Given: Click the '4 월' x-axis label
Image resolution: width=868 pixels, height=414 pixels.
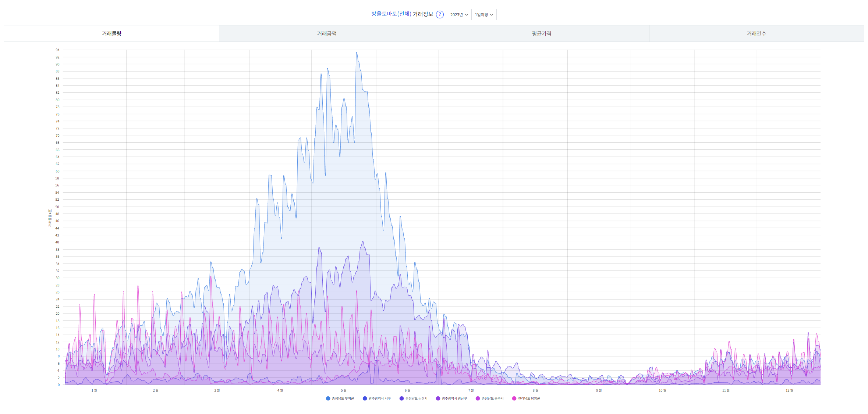Looking at the screenshot, I should point(280,390).
